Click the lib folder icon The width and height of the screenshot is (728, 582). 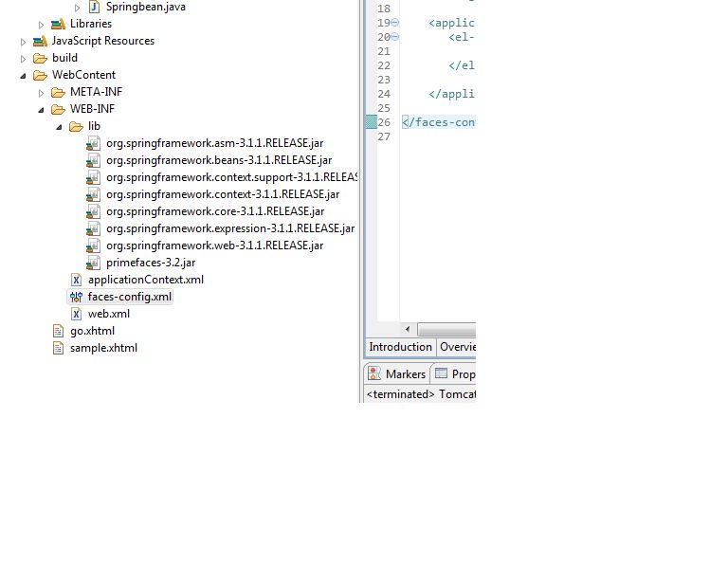[76, 126]
